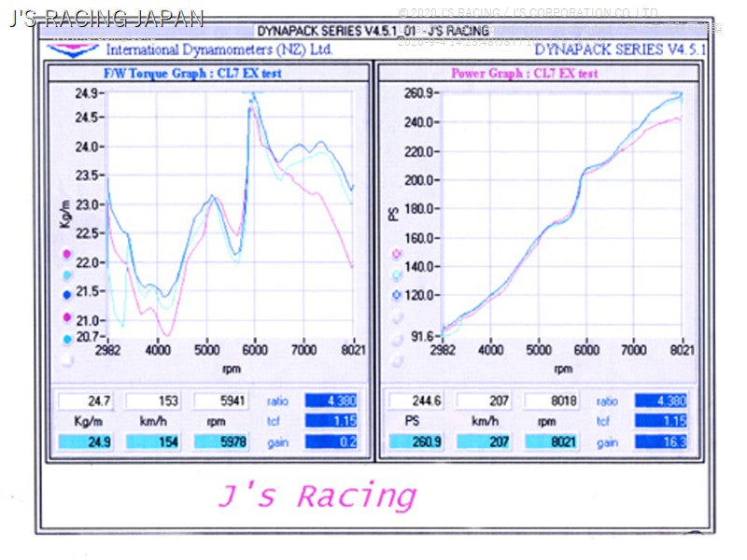Click the 'gain' label in the power panel

(x=608, y=442)
